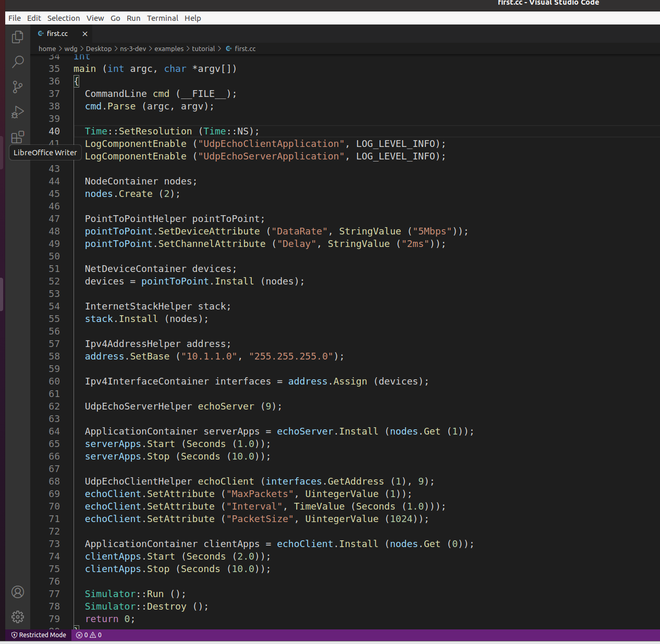Click line number 57 in the gutter
Viewport: 660px width, 644px height.
54,344
